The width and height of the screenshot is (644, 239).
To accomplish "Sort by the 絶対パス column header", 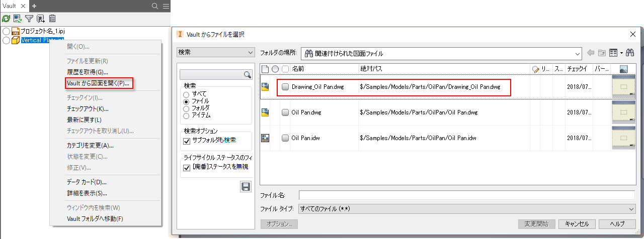I will coord(371,69).
